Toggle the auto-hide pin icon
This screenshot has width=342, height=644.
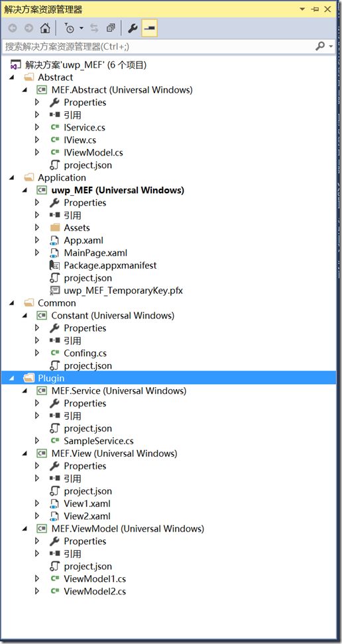(315, 9)
